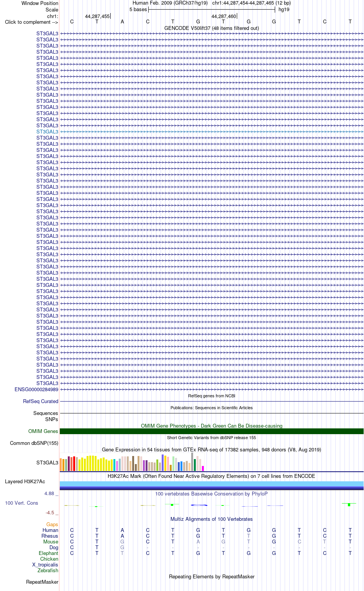Select the Chicken alignment row label

49,559
